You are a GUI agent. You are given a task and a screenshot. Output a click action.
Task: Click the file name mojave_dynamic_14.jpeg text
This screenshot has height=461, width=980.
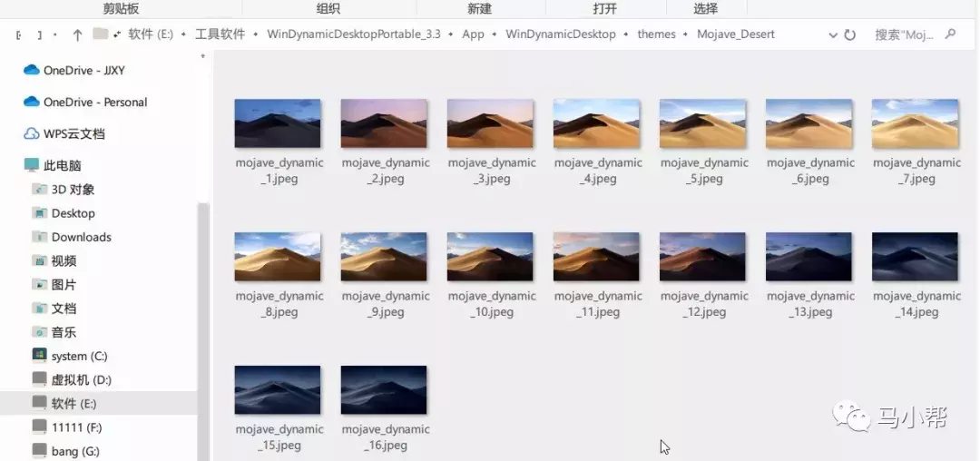[916, 304]
